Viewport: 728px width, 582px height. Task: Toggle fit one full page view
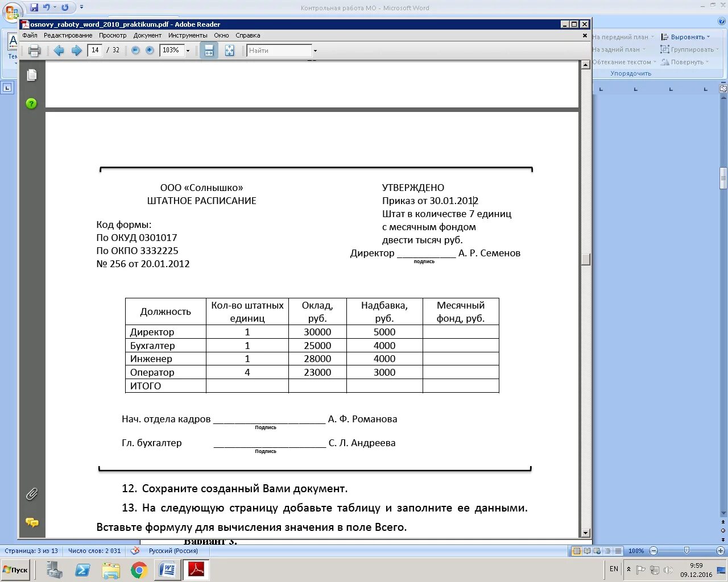[229, 51]
